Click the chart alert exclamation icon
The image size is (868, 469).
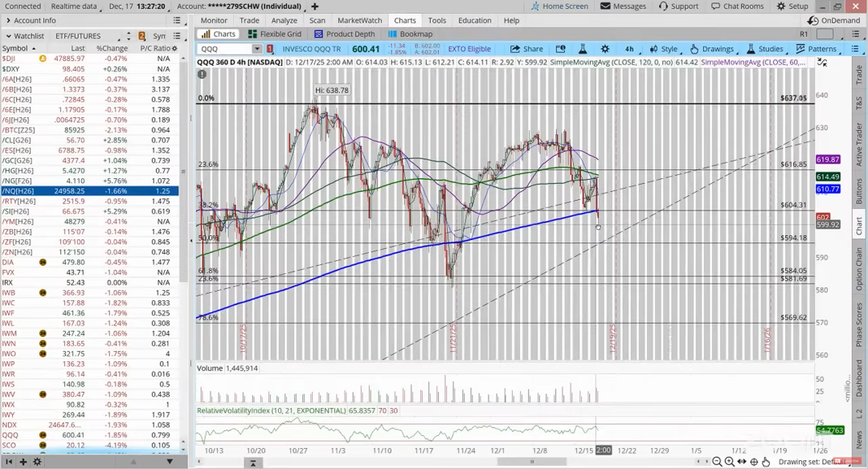click(x=202, y=74)
